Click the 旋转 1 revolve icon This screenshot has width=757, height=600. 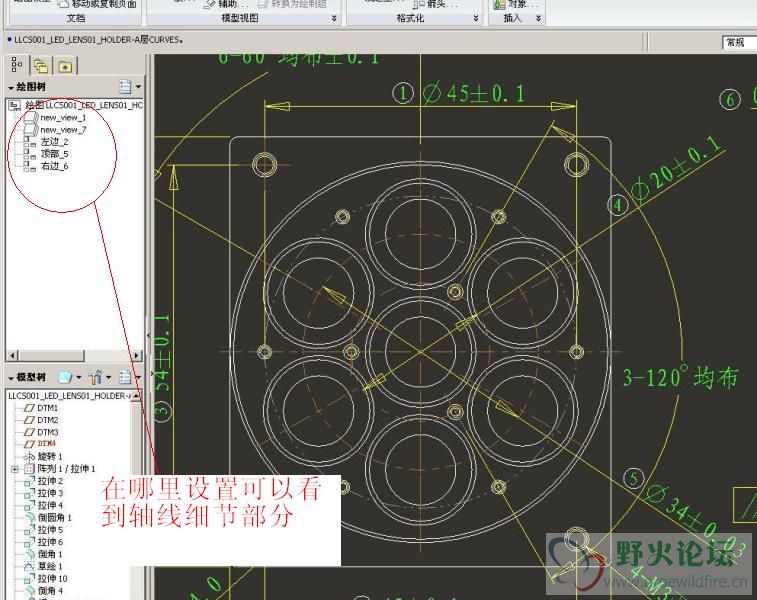pyautogui.click(x=29, y=456)
